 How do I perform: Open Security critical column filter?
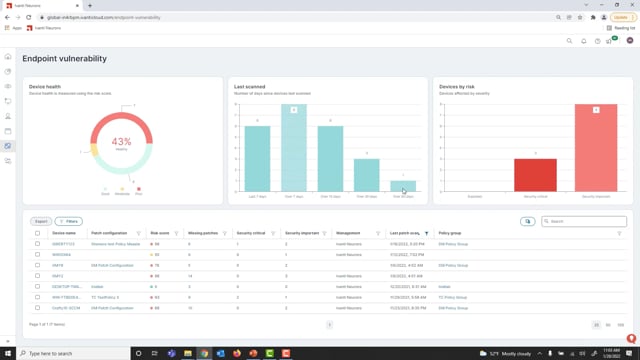273,233
